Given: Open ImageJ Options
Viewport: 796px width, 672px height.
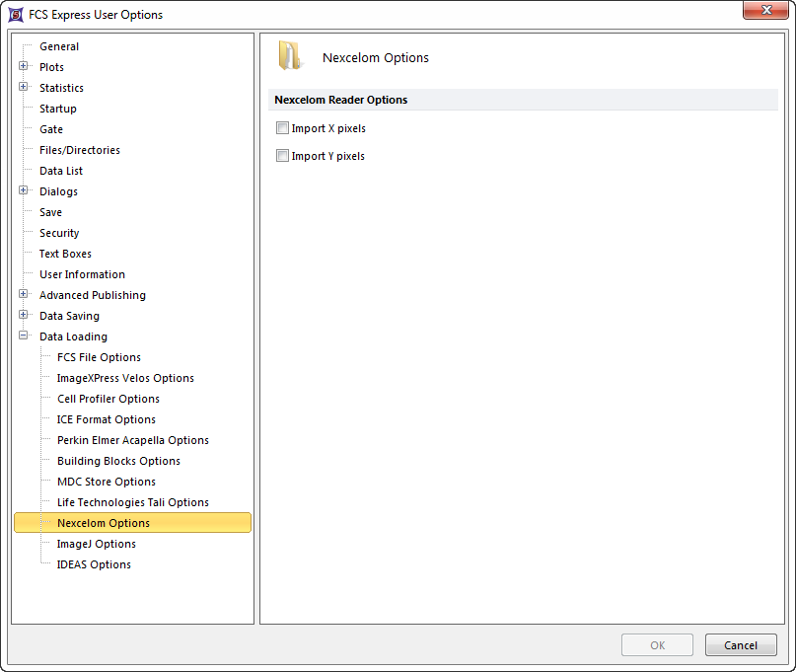Looking at the screenshot, I should pos(97,544).
